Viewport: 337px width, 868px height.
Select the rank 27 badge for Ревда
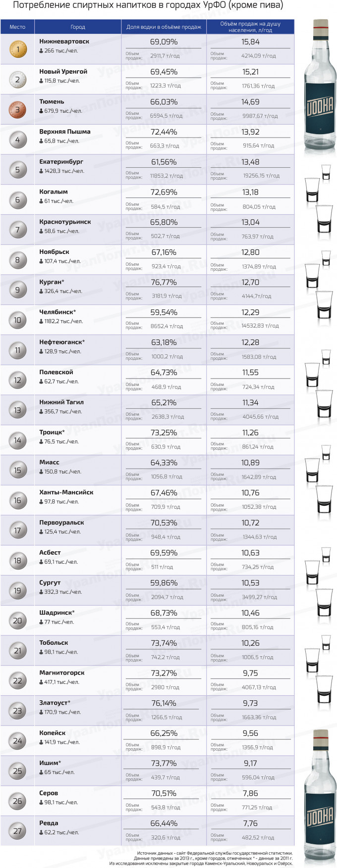17,831
